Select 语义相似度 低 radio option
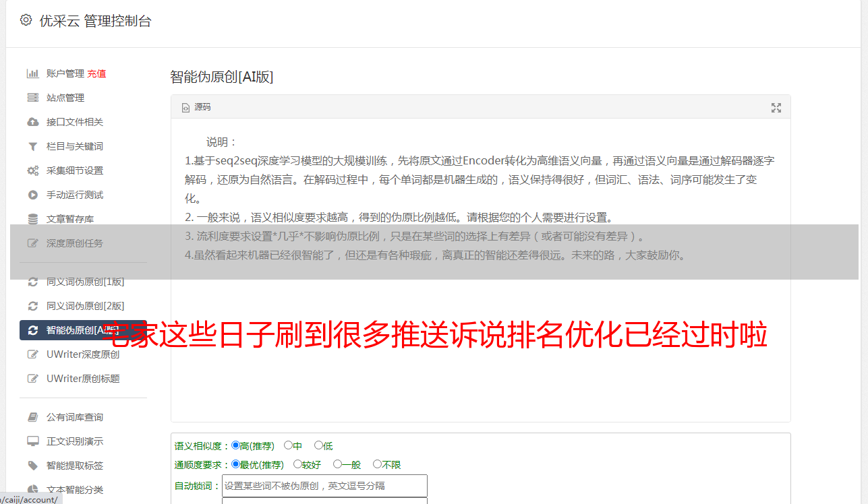Screen dimensions: 868x504 pos(324,445)
